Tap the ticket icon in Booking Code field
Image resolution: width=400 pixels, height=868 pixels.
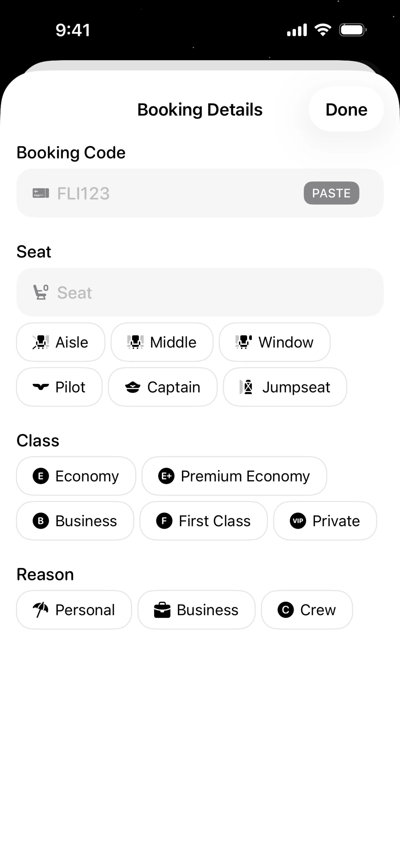click(41, 193)
